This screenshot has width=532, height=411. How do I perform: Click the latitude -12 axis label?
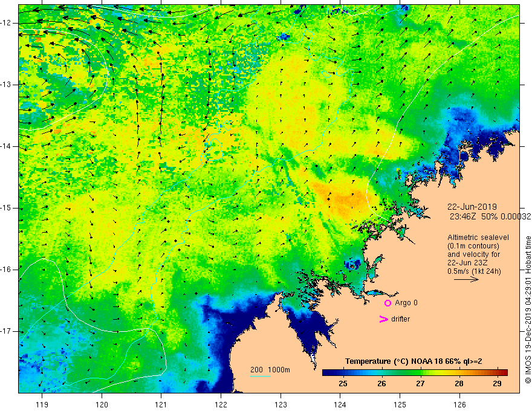pos(6,23)
